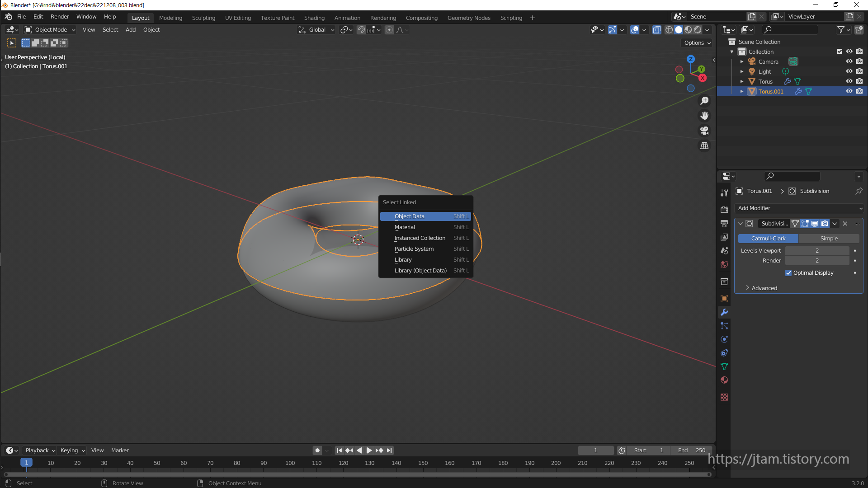The width and height of the screenshot is (868, 488).
Task: Choose Material in Select Linked menu
Action: pyautogui.click(x=405, y=227)
